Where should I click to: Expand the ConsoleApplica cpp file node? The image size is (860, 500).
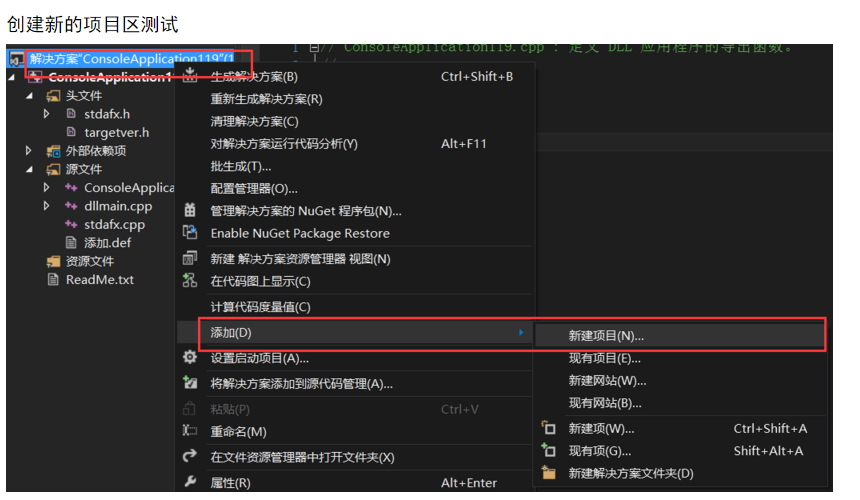pyautogui.click(x=47, y=188)
